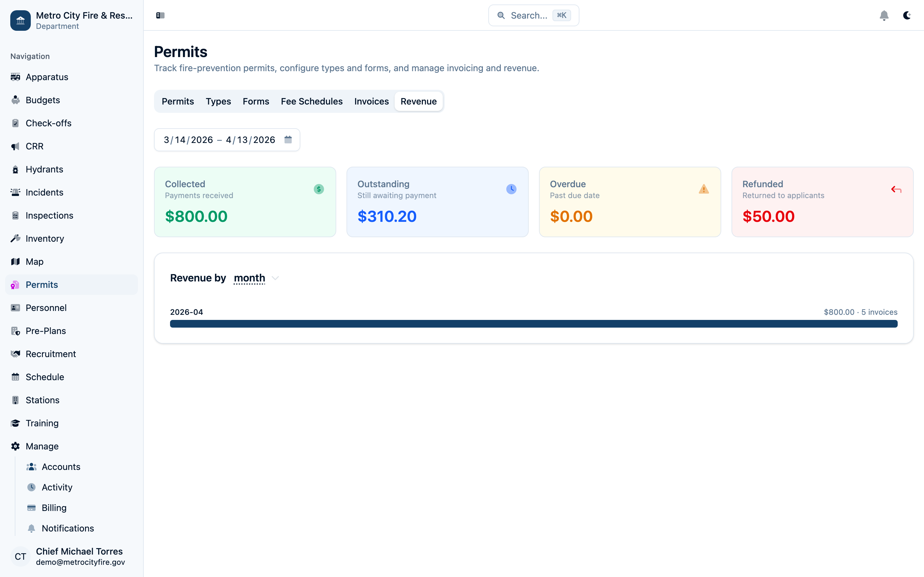This screenshot has height=577, width=924.
Task: Click the notifications bell icon
Action: pyautogui.click(x=884, y=15)
